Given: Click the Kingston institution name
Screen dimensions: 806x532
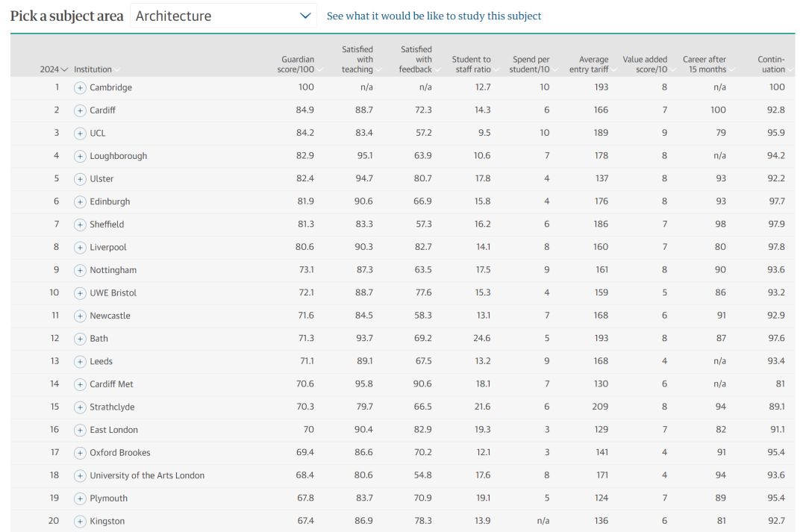Looking at the screenshot, I should pyautogui.click(x=107, y=522).
